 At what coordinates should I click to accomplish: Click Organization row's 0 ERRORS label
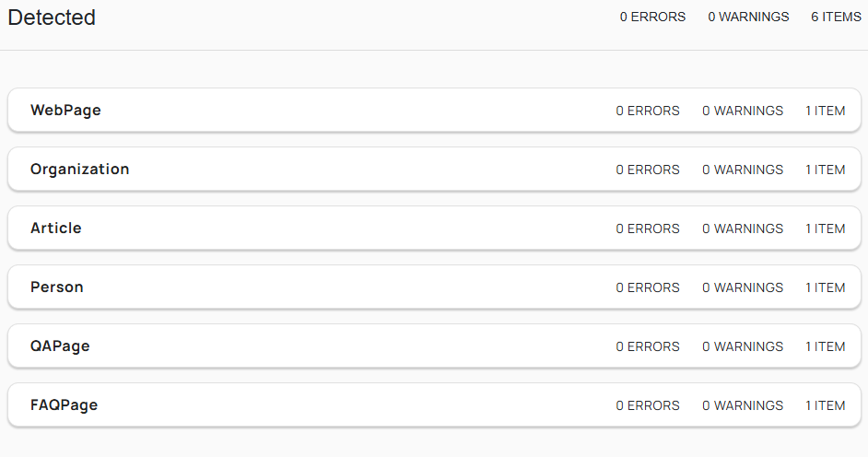[648, 170]
